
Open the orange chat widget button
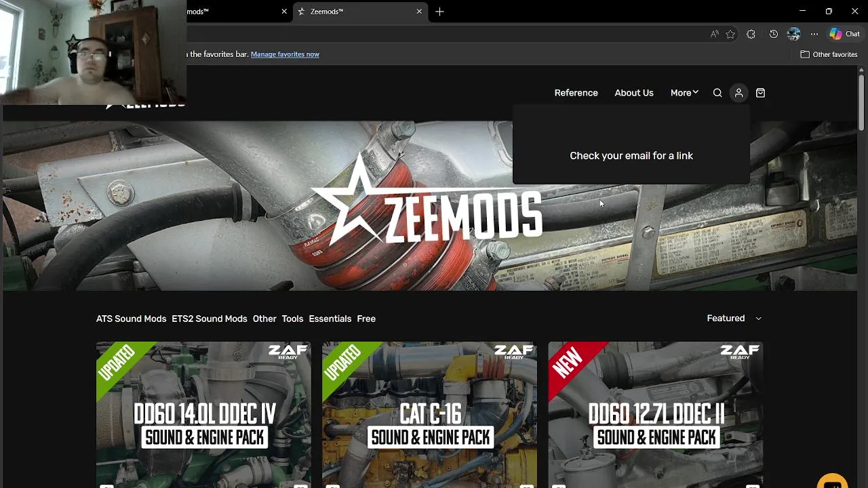click(833, 481)
